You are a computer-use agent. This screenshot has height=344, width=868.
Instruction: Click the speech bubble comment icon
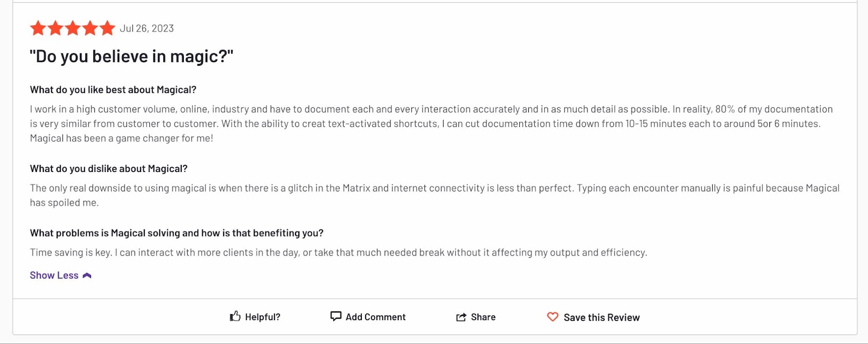(x=336, y=316)
